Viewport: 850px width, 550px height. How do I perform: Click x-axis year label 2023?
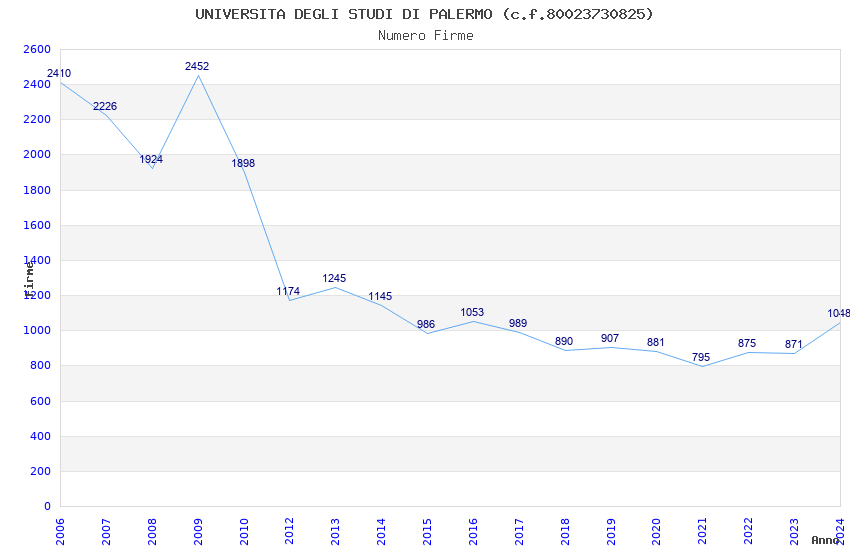(794, 532)
